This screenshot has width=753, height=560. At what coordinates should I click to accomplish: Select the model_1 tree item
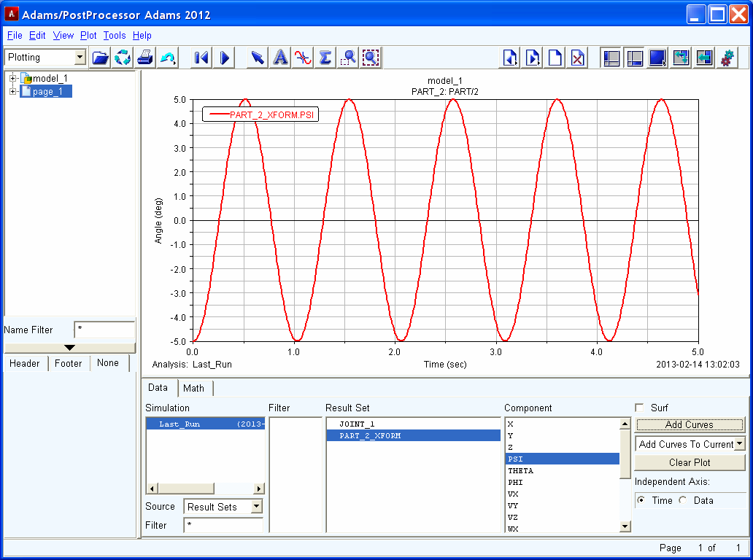point(50,78)
